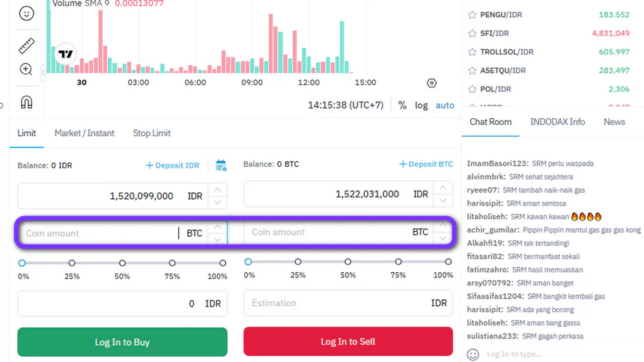The height and width of the screenshot is (362, 644).
Task: Click Log In to Sell button
Action: click(348, 341)
